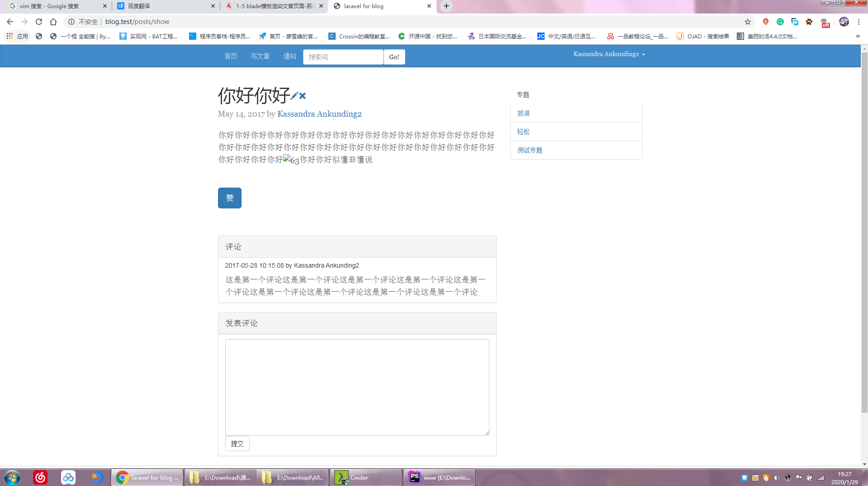This screenshot has height=486, width=868.
Task: Open the 日本国际交流基金 bookmark
Action: point(498,36)
